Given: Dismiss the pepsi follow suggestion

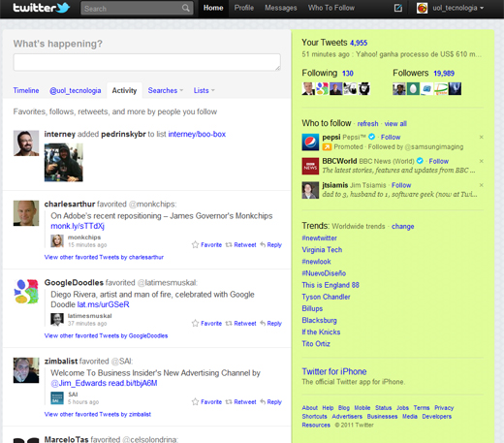Looking at the screenshot, I should pyautogui.click(x=482, y=137).
